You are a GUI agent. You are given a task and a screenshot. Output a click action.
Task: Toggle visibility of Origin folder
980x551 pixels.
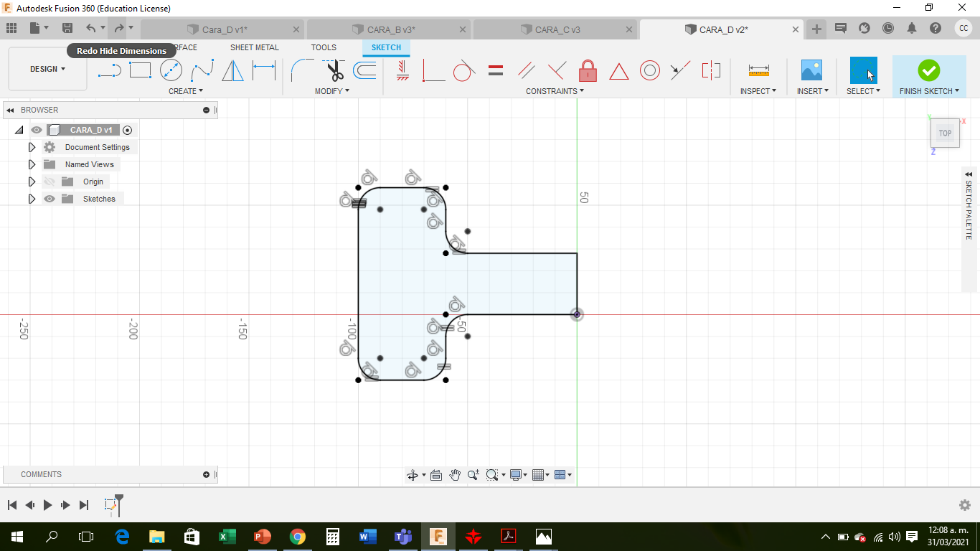[x=50, y=182]
